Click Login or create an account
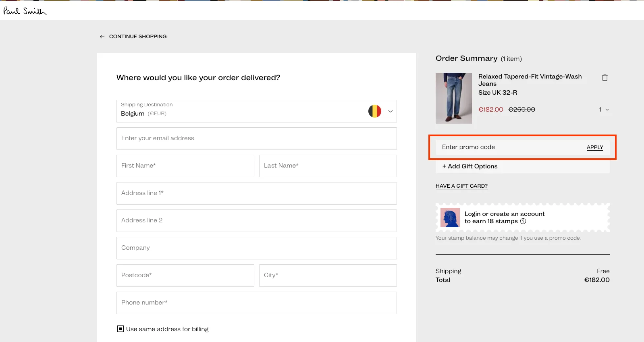 504,214
